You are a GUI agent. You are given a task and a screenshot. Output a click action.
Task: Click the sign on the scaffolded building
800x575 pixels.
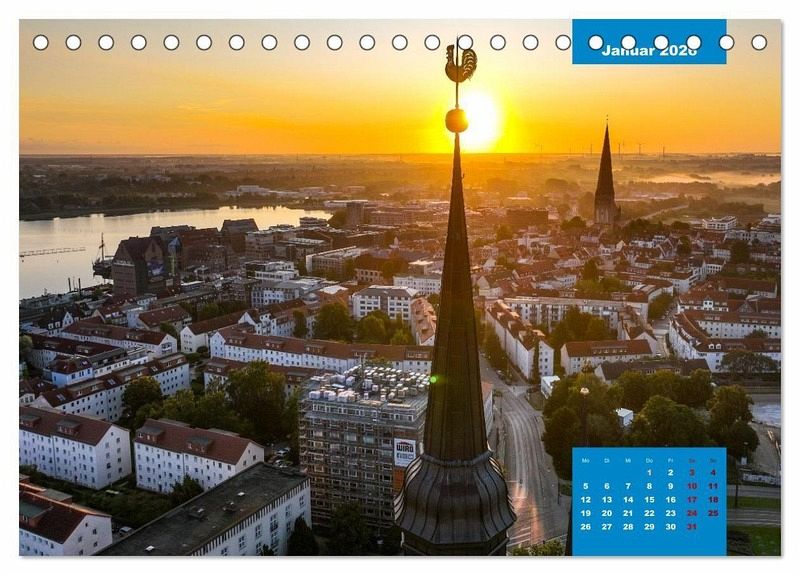(x=404, y=452)
